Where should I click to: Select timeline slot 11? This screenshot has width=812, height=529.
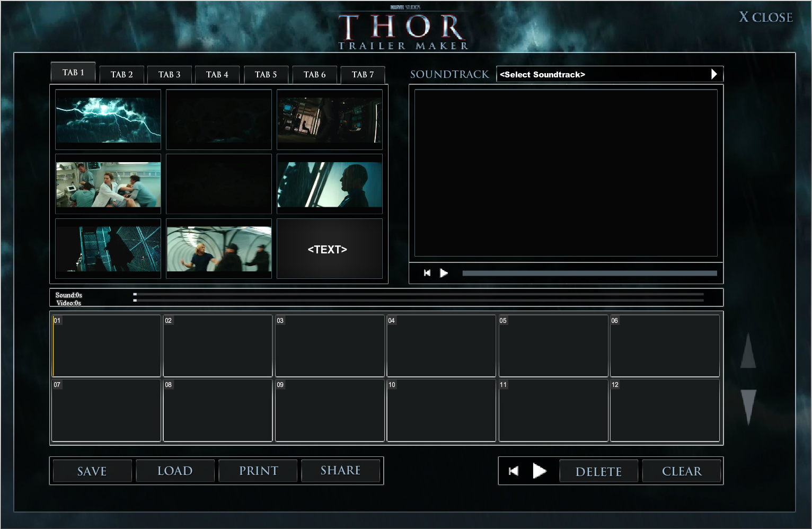pyautogui.click(x=553, y=410)
